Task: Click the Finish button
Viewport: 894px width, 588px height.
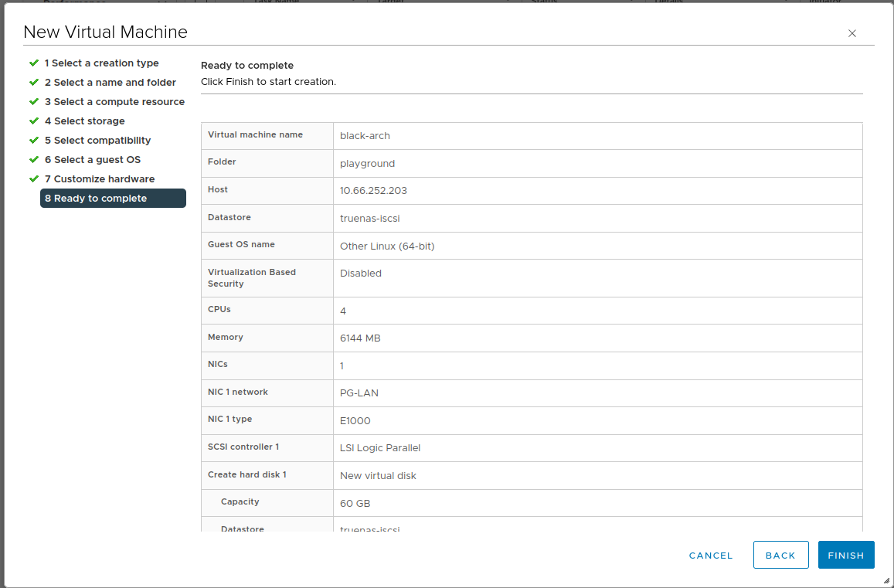Action: pyautogui.click(x=846, y=555)
